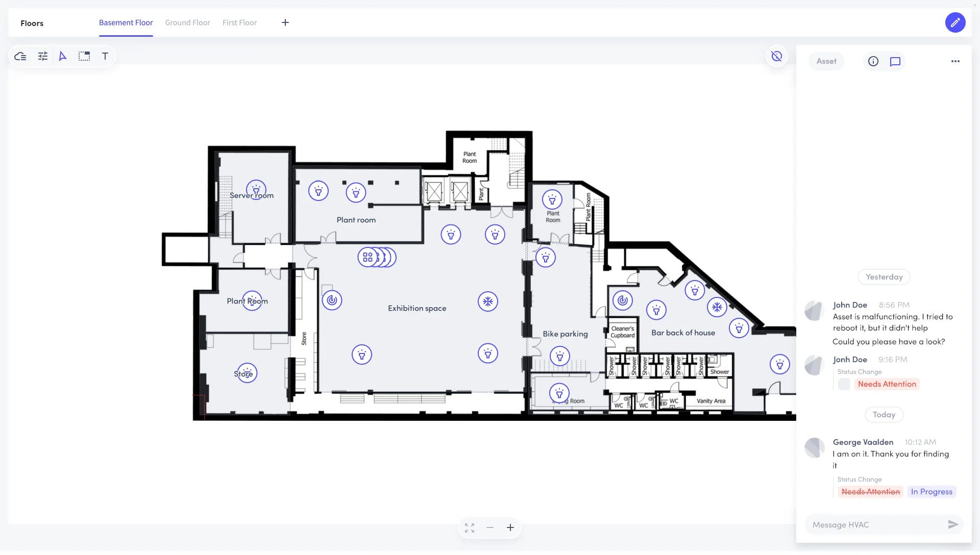
Task: Click the Cleaner's Cupboard label
Action: pos(623,332)
